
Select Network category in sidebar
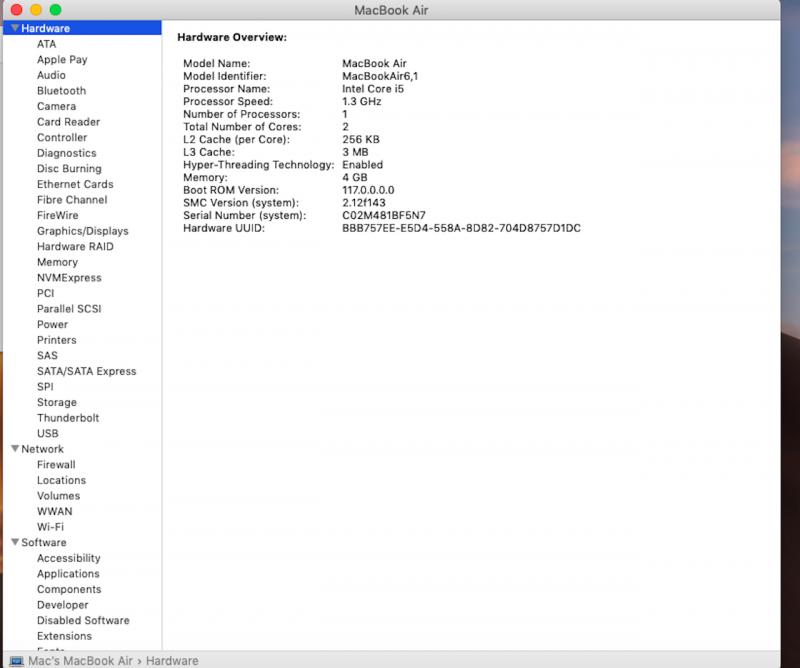tap(42, 449)
